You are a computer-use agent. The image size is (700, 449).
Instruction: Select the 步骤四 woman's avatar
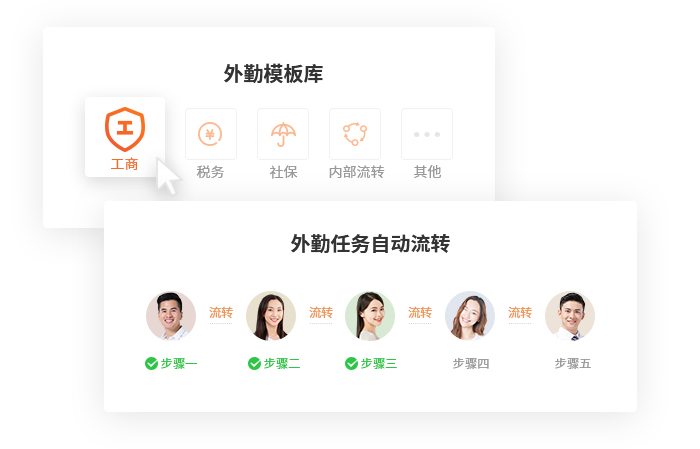[470, 316]
